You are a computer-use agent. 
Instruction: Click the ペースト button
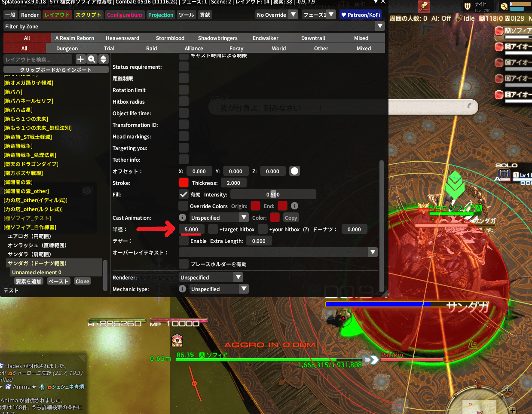point(58,281)
